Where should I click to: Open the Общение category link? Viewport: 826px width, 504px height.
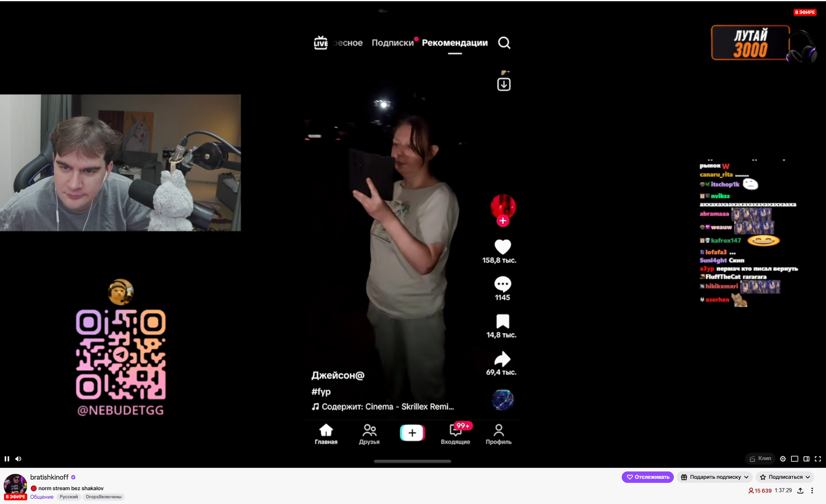[42, 497]
